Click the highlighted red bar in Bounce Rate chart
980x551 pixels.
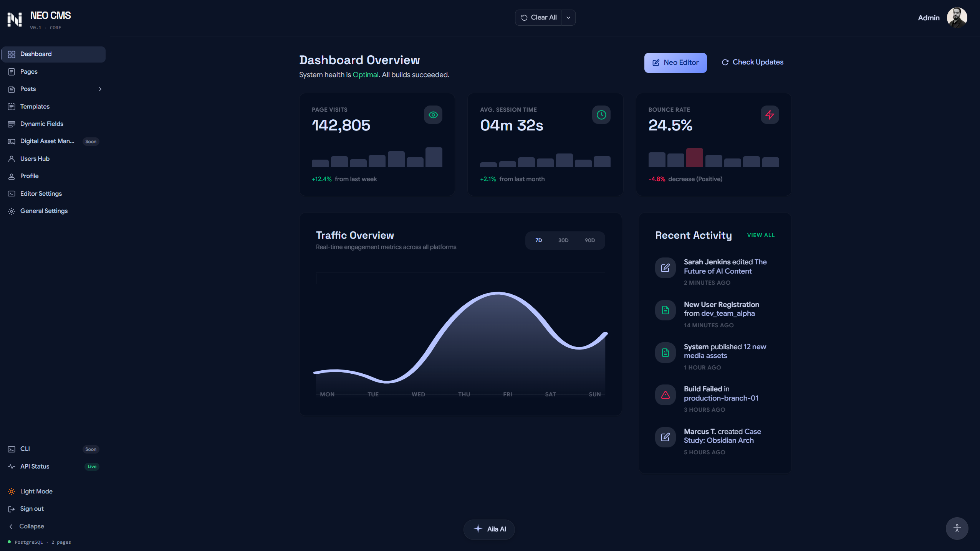694,158
